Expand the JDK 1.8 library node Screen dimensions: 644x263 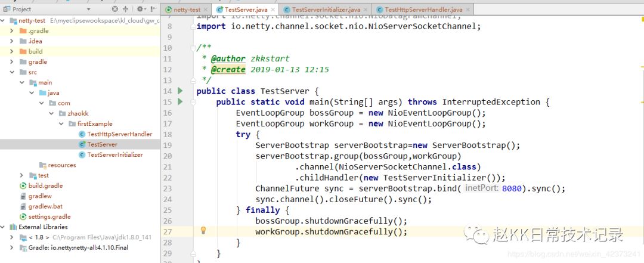tap(11, 237)
